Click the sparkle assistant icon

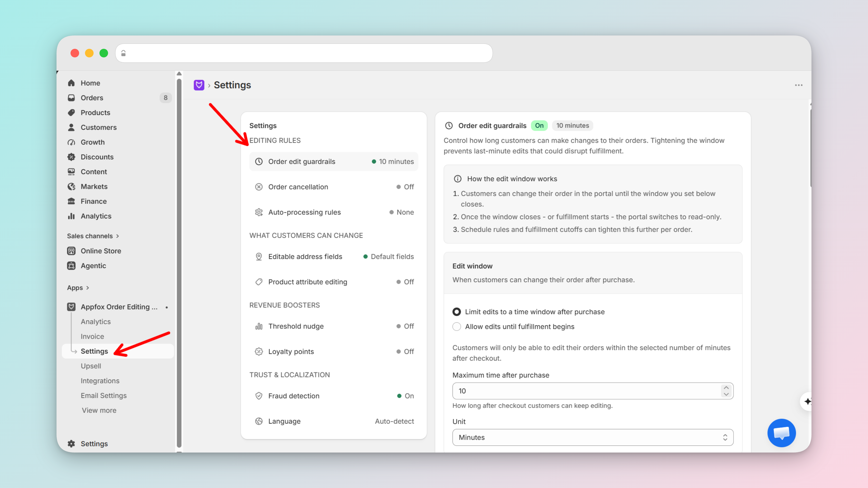[x=807, y=401]
